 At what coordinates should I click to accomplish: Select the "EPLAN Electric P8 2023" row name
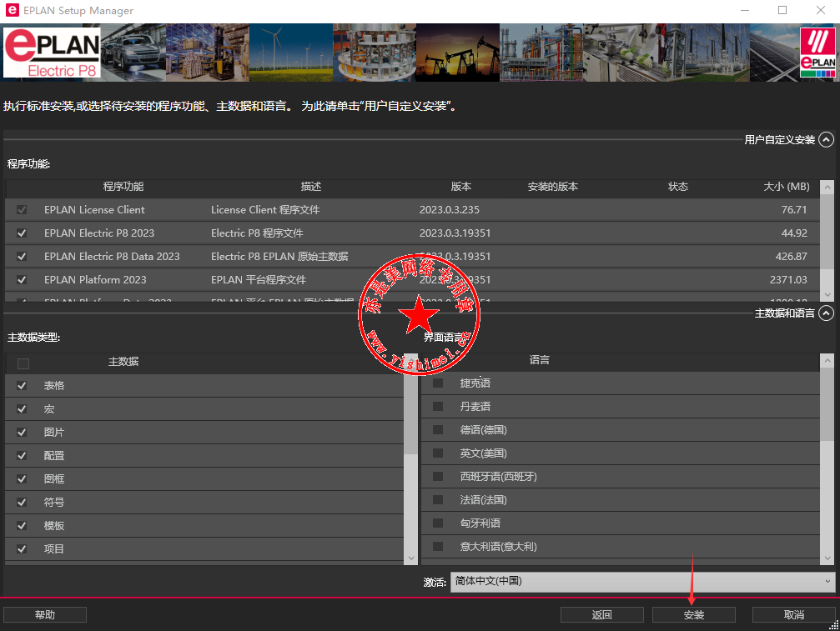click(x=99, y=233)
